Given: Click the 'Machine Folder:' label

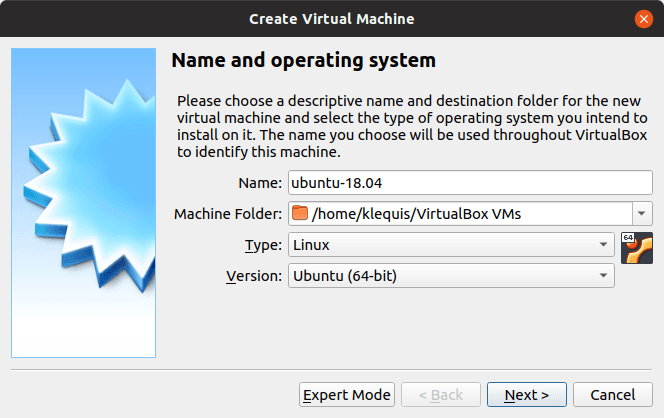Looking at the screenshot, I should pyautogui.click(x=228, y=214).
